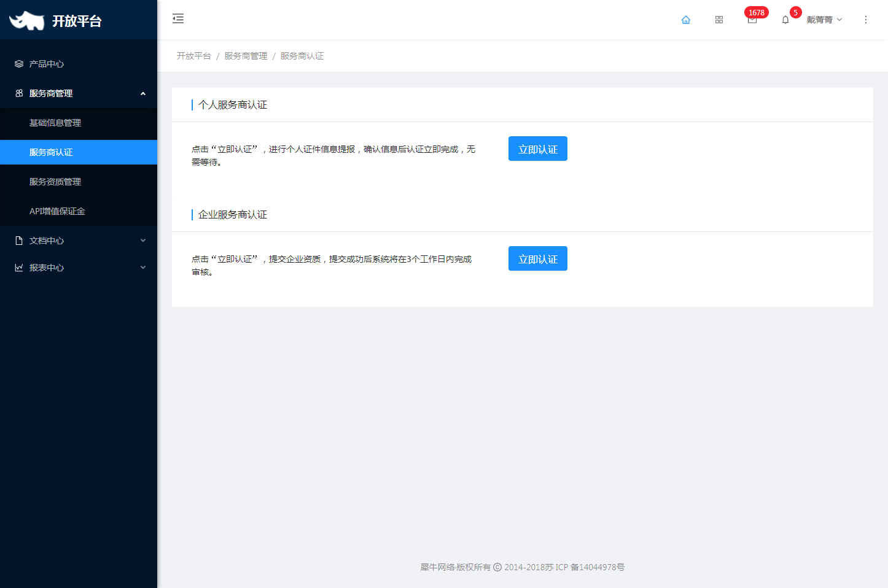Screen dimensions: 888x588
Task: Click the footer copyright text 犀牛网络·版权所有
Action: [x=456, y=567]
